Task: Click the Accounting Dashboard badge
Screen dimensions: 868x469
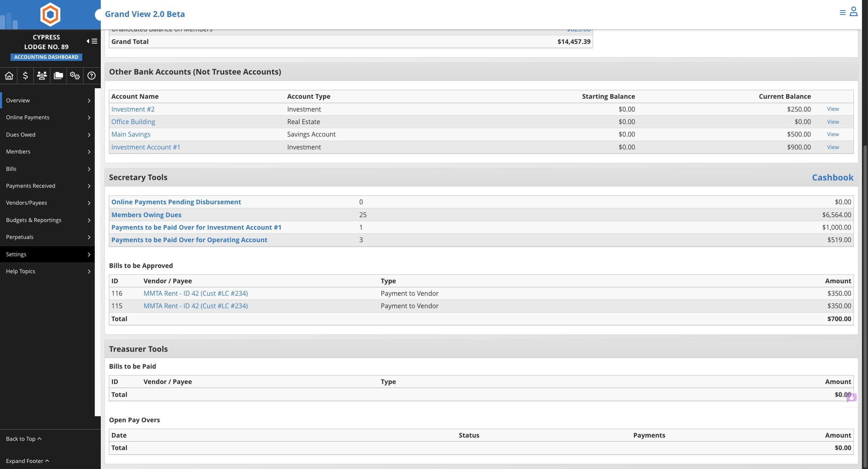Action: 46,57
